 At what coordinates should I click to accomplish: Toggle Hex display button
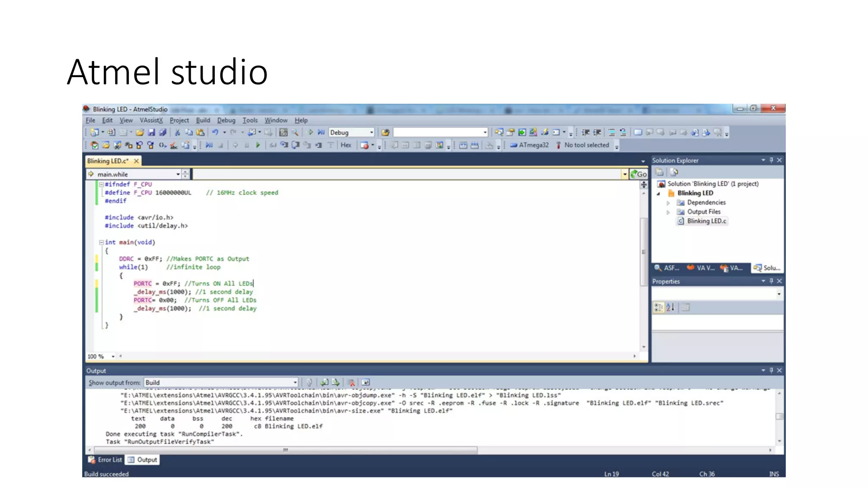346,145
